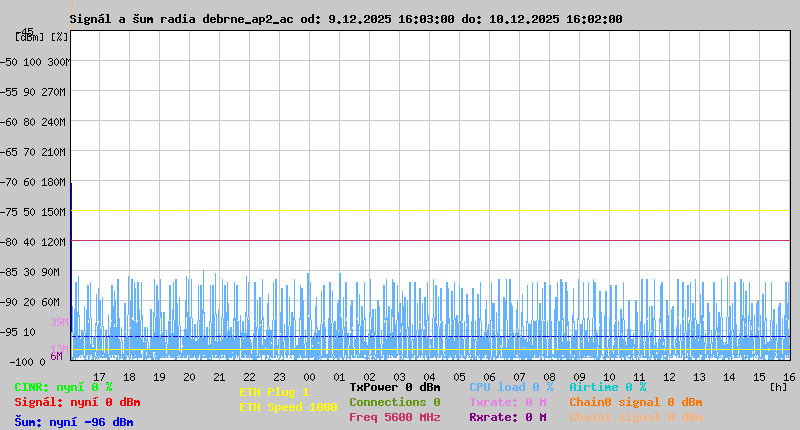Image resolution: width=800 pixels, height=430 pixels.
Task: Click the magenta horizontal line on the graph
Action: [x=430, y=241]
